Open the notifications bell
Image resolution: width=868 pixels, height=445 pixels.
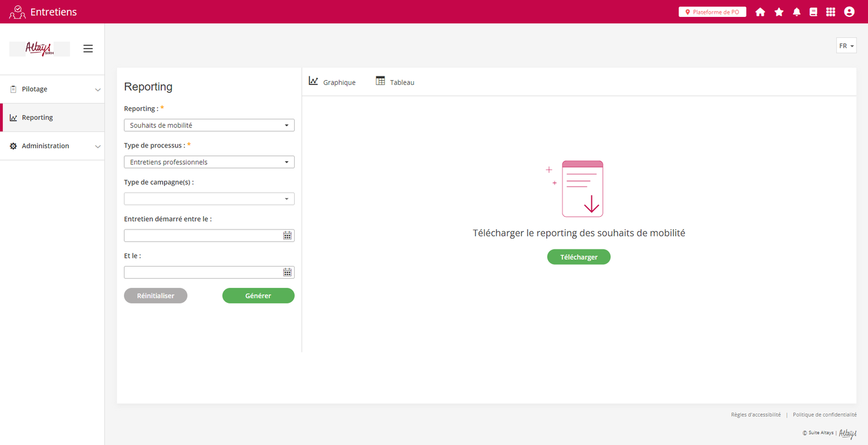pyautogui.click(x=796, y=12)
